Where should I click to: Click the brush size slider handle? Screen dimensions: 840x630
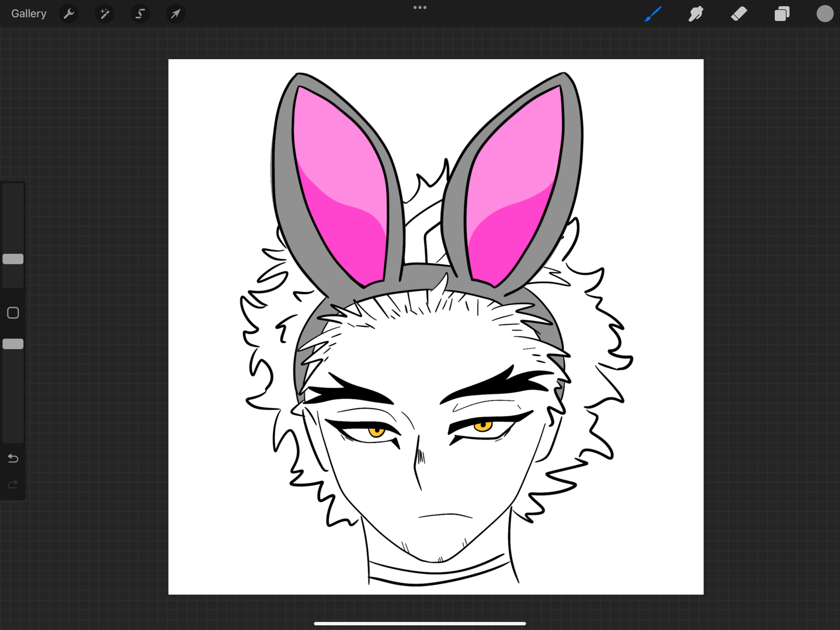coord(13,259)
